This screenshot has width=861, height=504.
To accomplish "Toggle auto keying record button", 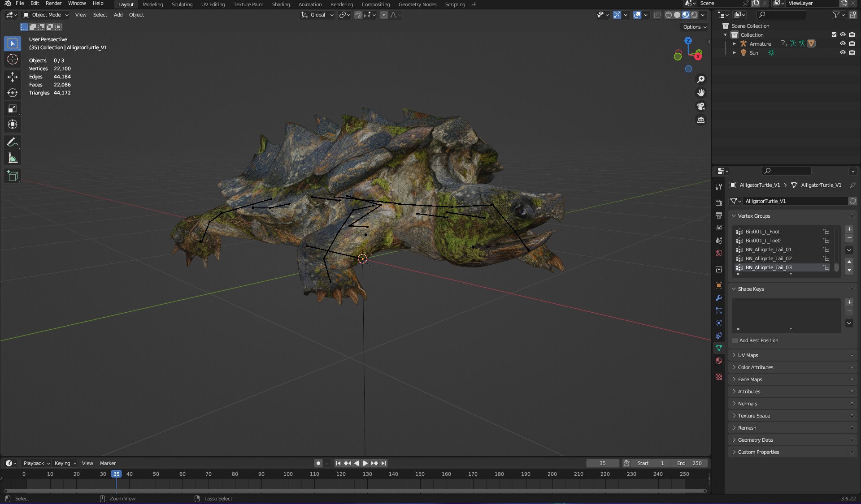I will 318,463.
